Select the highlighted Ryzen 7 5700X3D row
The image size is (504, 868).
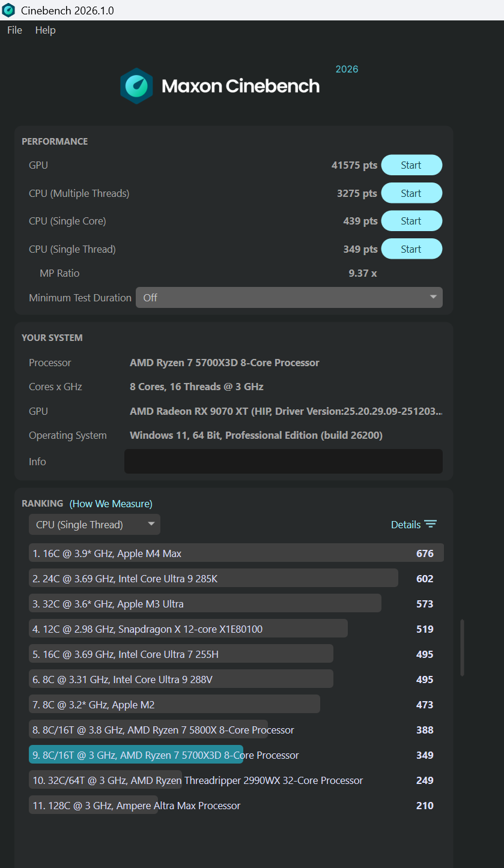coord(236,755)
